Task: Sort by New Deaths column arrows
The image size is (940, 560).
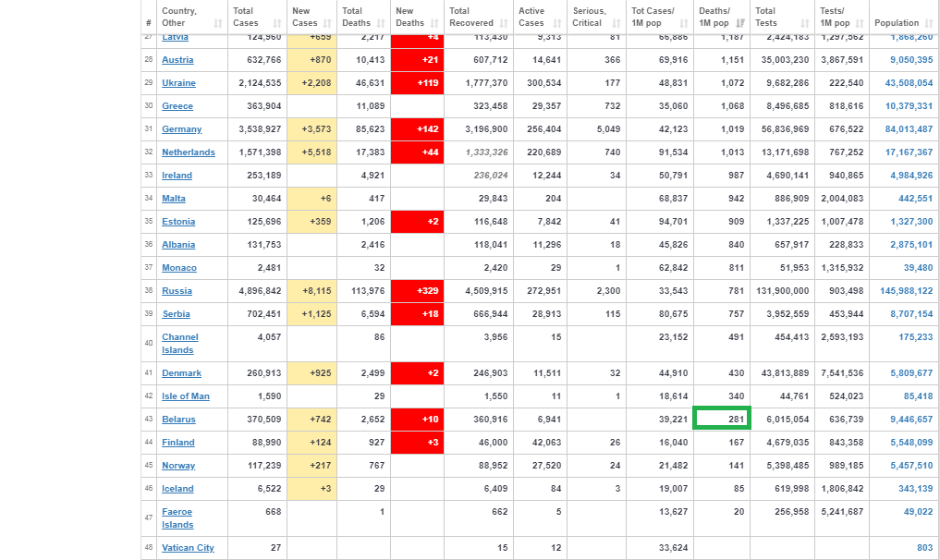Action: [434, 23]
